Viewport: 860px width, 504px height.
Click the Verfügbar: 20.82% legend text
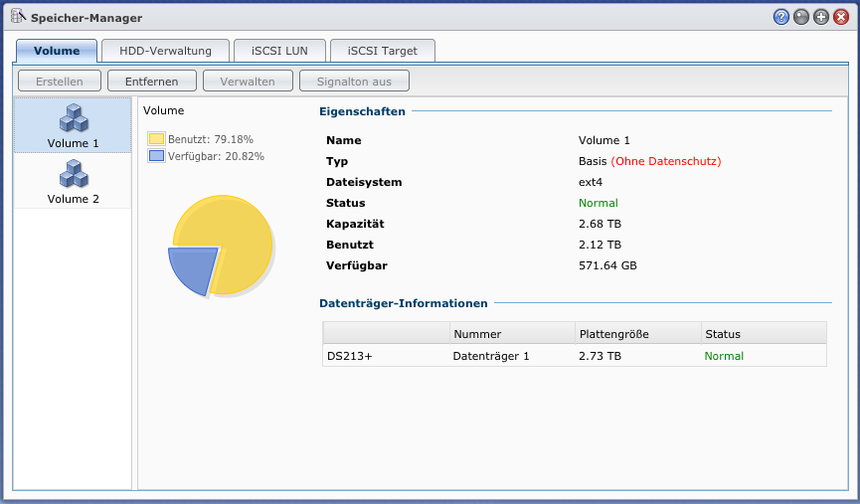point(216,156)
